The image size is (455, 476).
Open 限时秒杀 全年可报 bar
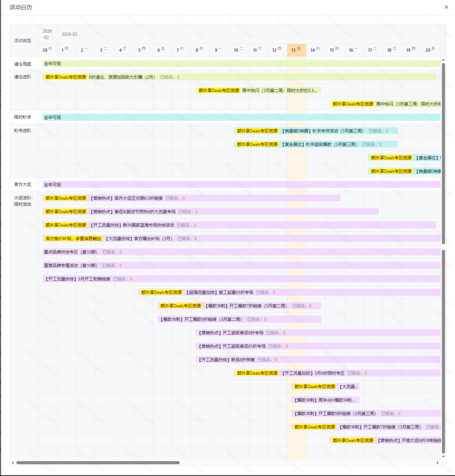click(242, 117)
